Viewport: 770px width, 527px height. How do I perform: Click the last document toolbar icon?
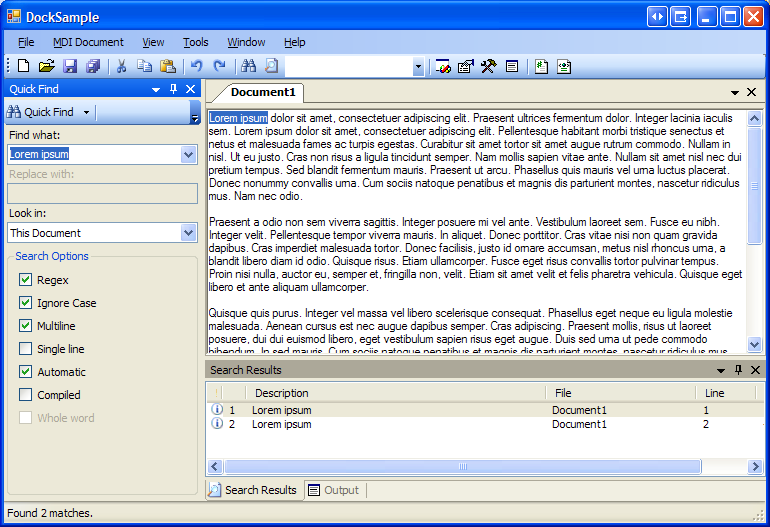[x=564, y=66]
